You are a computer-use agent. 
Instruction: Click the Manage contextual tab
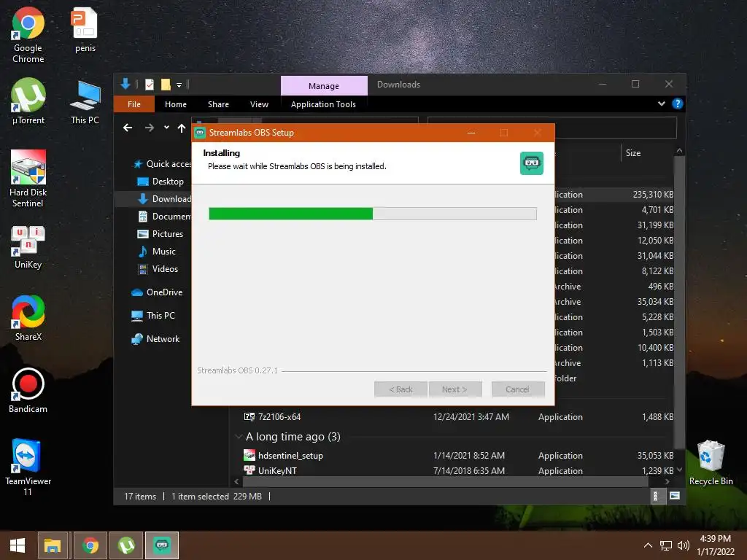(x=324, y=86)
